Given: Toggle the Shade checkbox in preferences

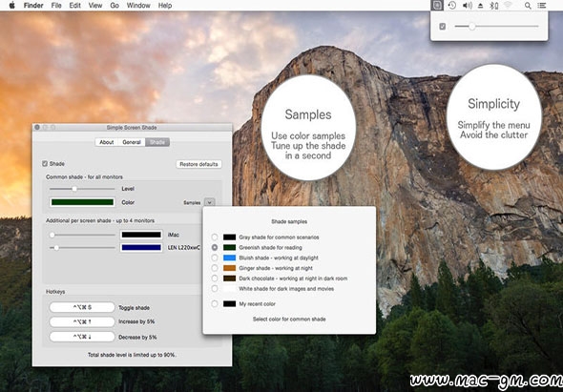Looking at the screenshot, I should point(45,164).
